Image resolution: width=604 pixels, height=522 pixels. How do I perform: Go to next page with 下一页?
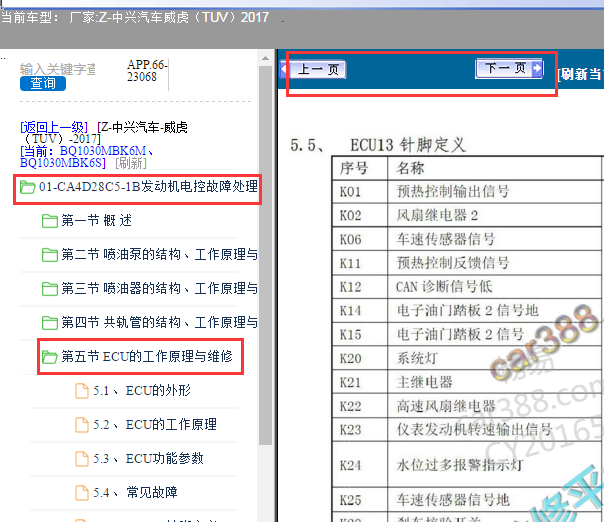tap(509, 69)
